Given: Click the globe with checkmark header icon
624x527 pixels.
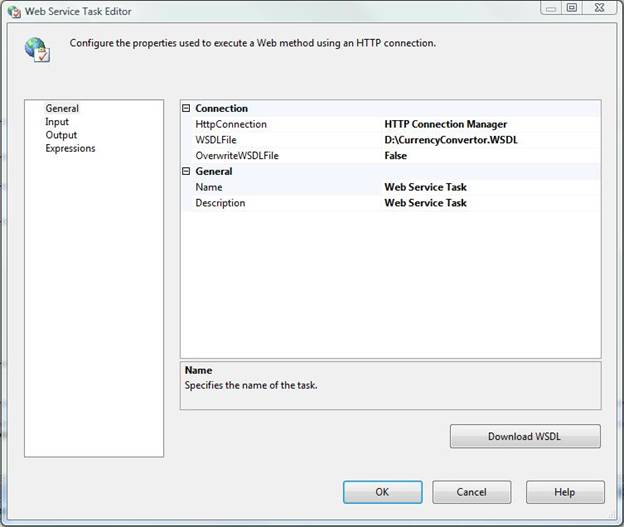Looking at the screenshot, I should [x=37, y=49].
